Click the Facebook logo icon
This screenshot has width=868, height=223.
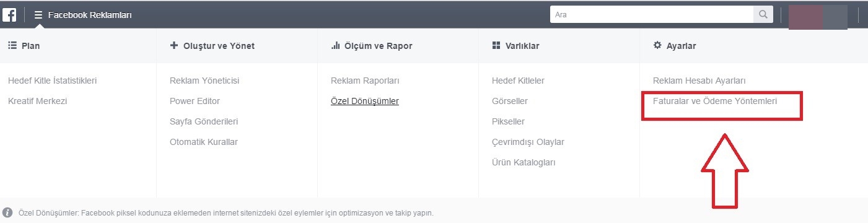[x=9, y=14]
